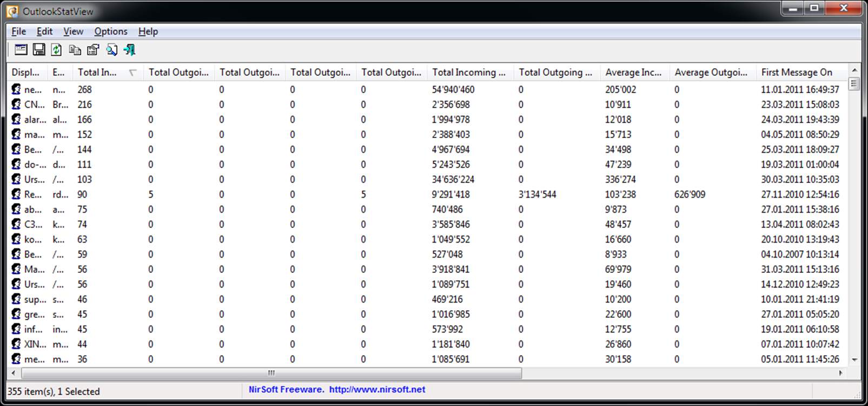Select the contact icon of the ko... row
The image size is (868, 406).
point(16,239)
